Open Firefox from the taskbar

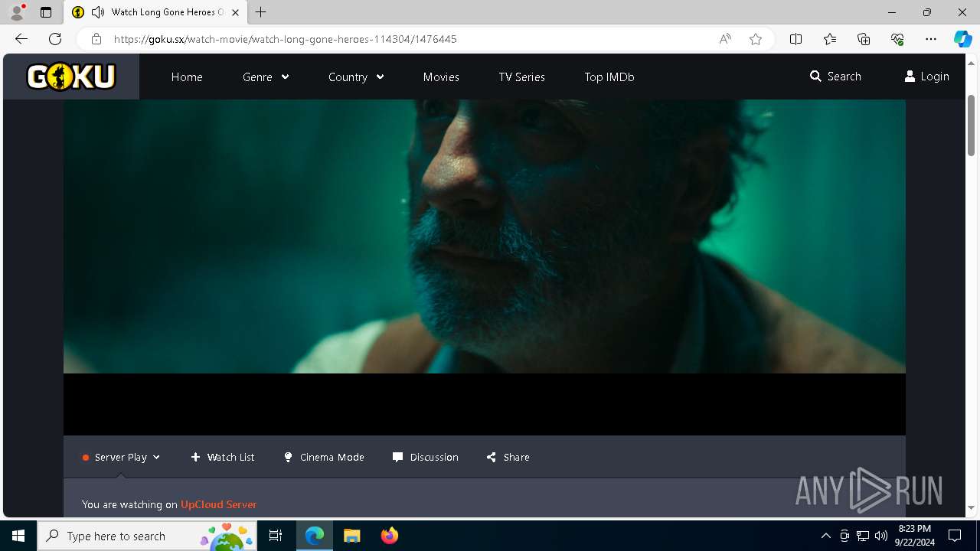coord(390,536)
